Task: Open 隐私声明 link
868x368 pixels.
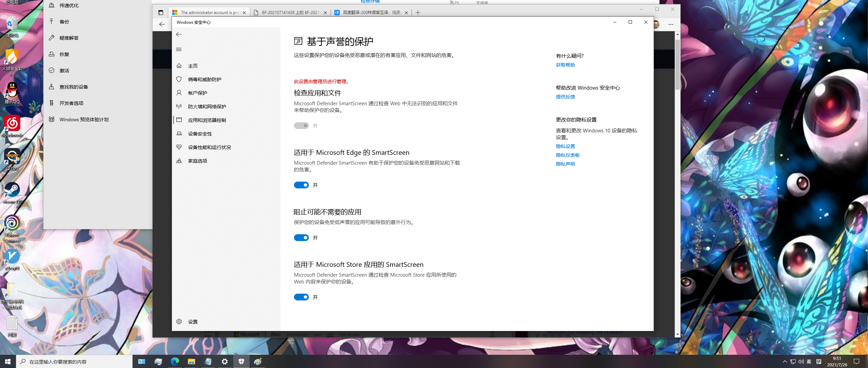Action: point(565,164)
